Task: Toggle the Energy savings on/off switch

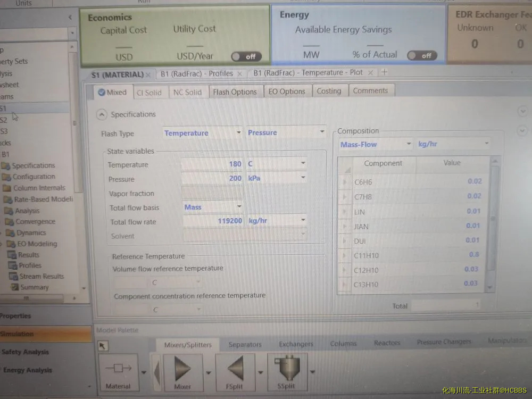Action: click(422, 55)
